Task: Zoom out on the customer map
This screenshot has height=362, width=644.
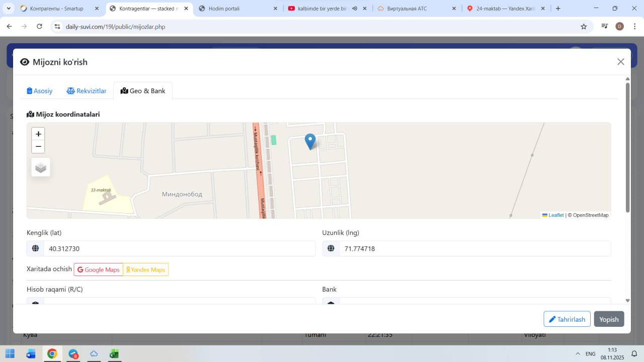Action: (x=38, y=147)
